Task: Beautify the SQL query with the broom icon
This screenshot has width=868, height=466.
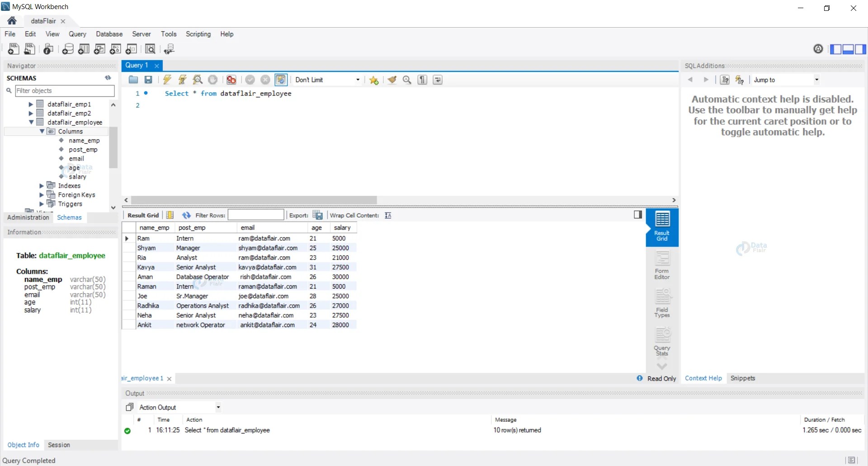Action: point(392,80)
